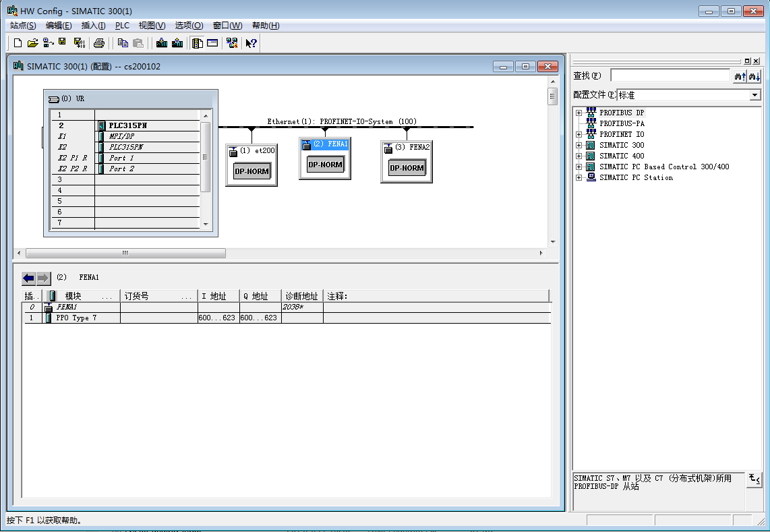Open the 帮助(H) menu
Viewport: 770px width, 532px height.
[x=266, y=26]
